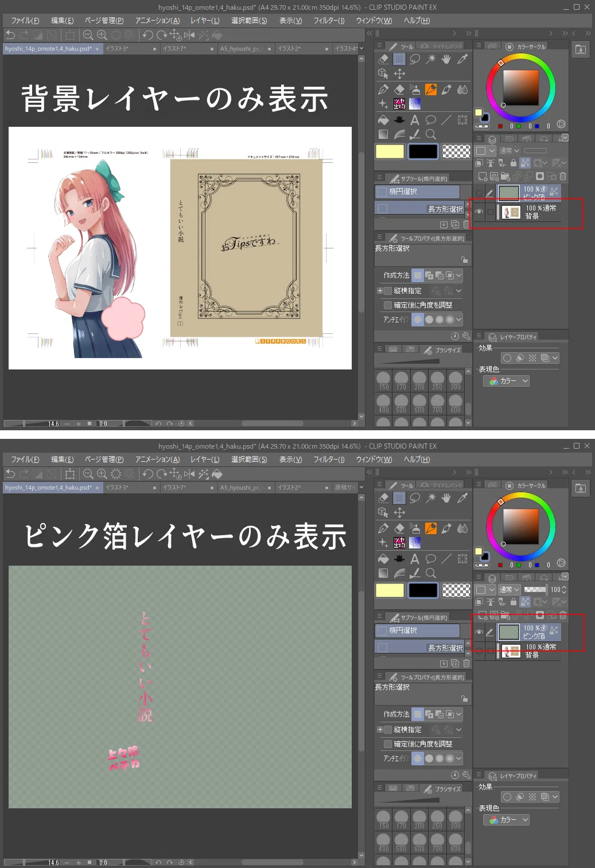Select Rectangle selection tool in 背景レイヤー window
Viewport: 595px width, 868px height.
[x=399, y=59]
